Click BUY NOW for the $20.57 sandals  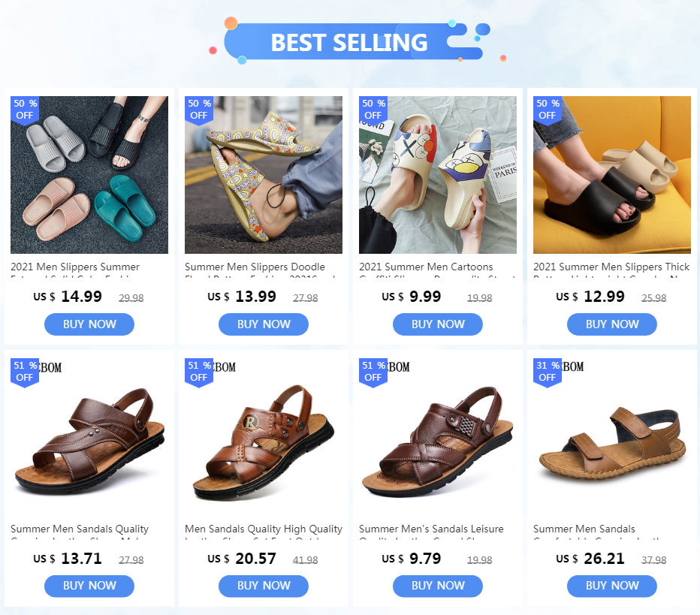(x=264, y=586)
